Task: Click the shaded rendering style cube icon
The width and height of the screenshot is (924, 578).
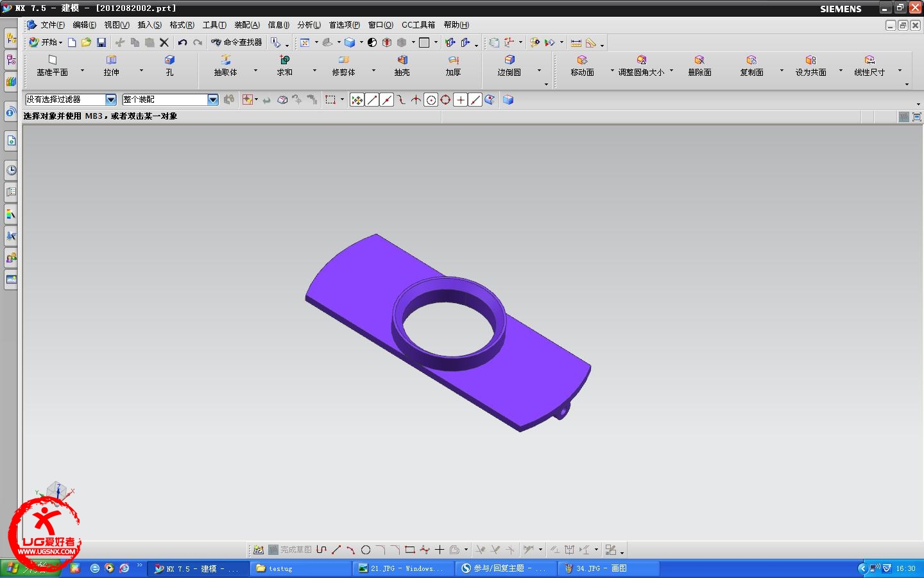Action: (x=350, y=42)
